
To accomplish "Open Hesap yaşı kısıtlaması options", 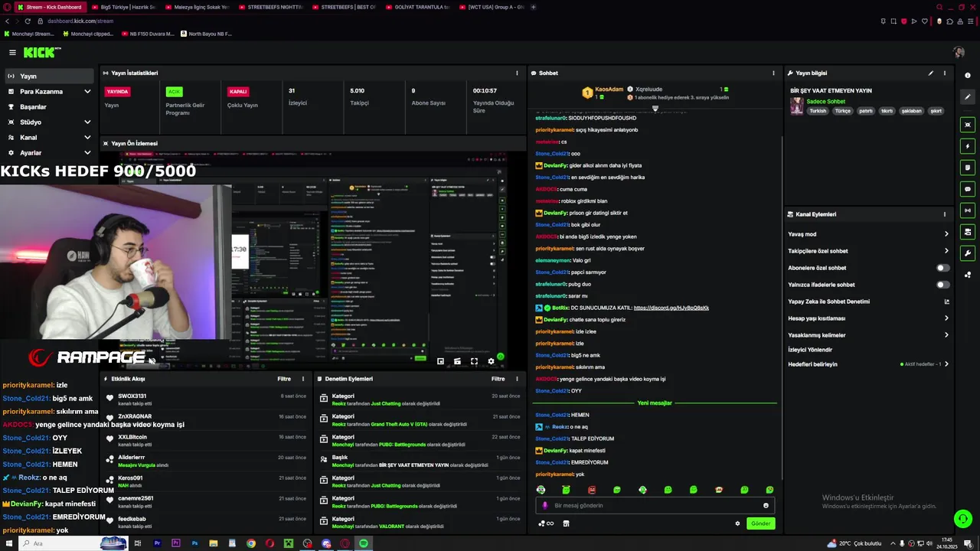I will 868,318.
